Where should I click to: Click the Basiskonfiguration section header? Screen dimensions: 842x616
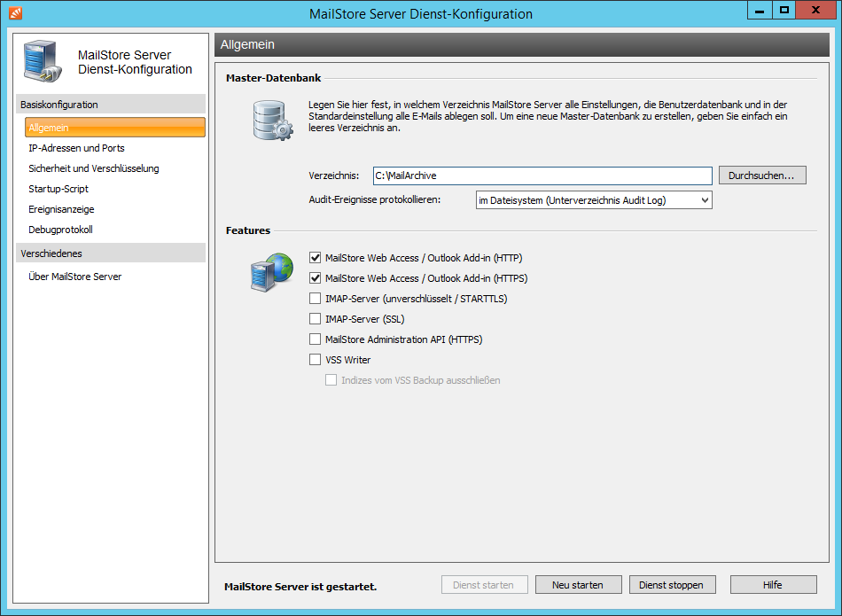tap(111, 105)
